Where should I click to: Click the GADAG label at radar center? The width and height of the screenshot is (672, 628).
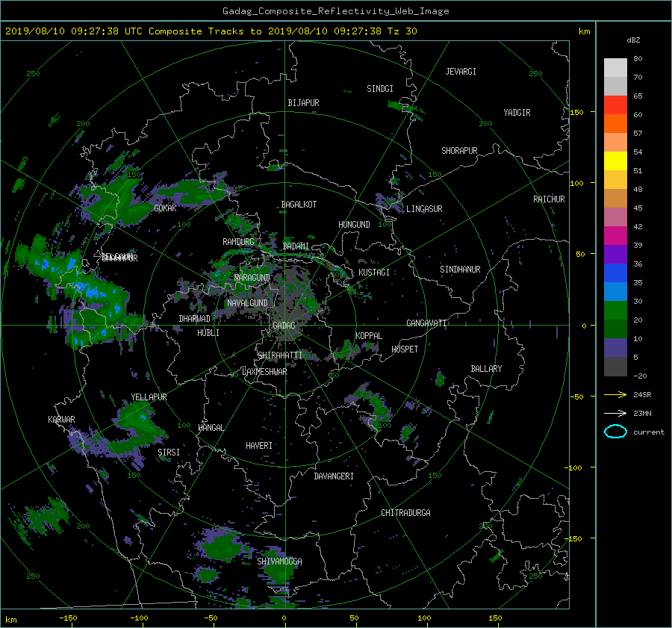pyautogui.click(x=284, y=326)
